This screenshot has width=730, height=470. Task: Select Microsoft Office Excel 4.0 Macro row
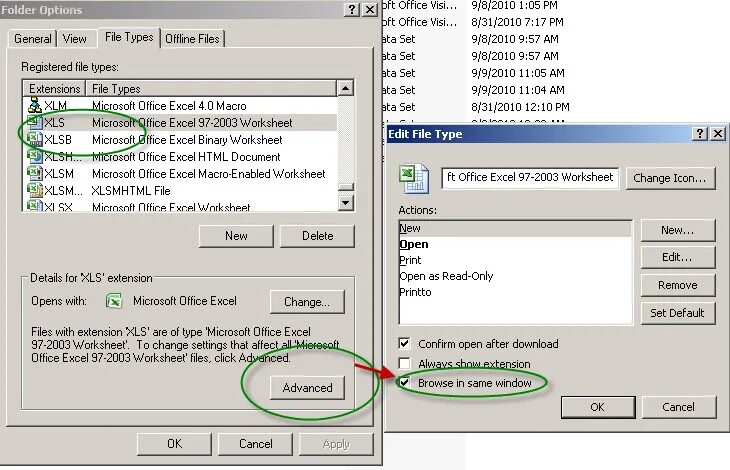(180, 106)
